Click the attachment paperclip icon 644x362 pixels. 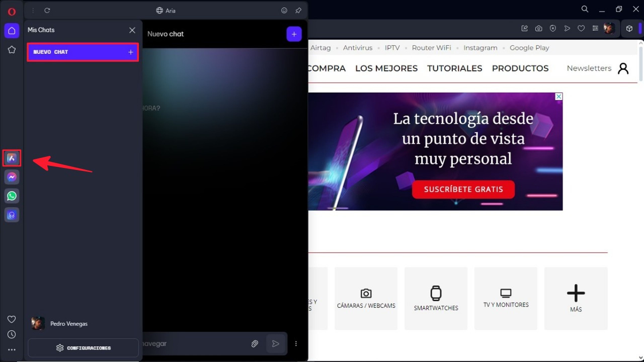(254, 343)
